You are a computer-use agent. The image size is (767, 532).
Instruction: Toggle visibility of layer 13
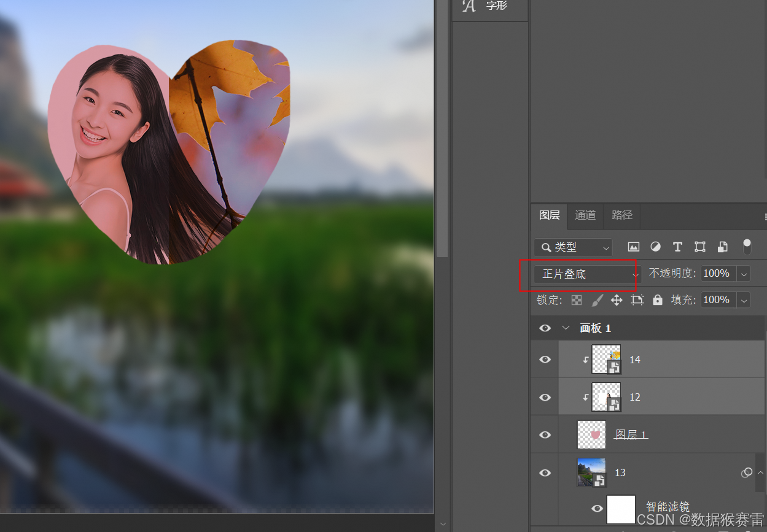coord(545,472)
